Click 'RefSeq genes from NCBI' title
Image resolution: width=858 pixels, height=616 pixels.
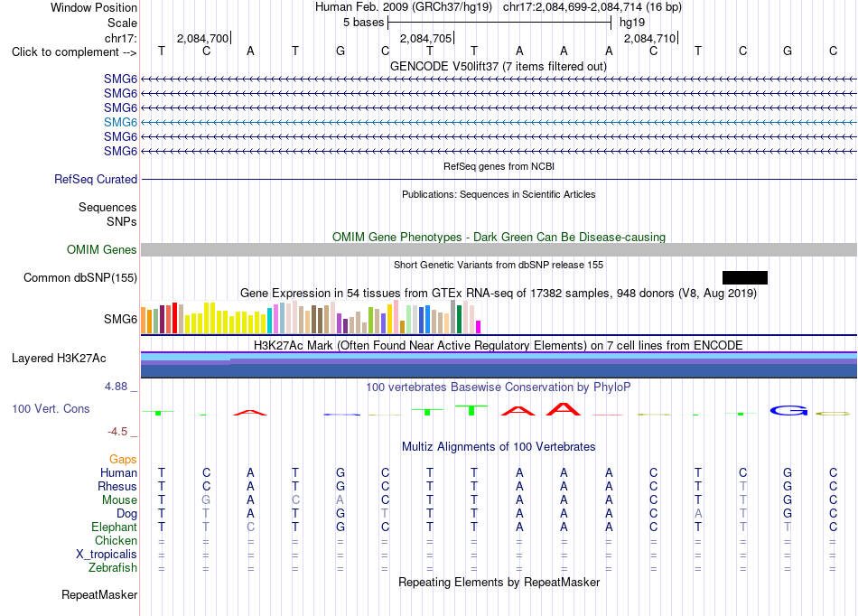coord(499,166)
